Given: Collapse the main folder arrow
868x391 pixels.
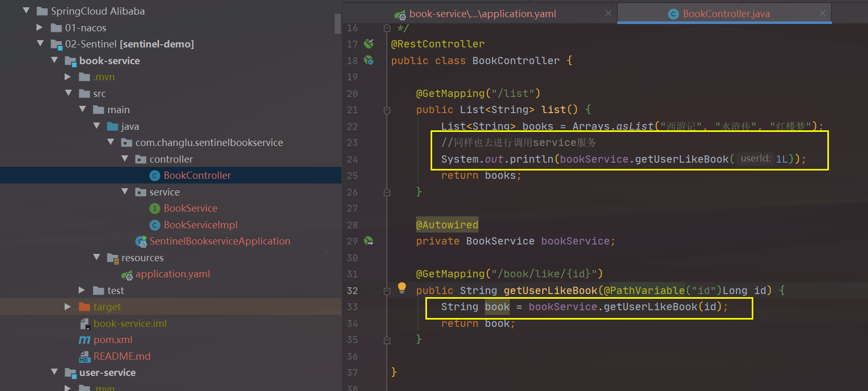Looking at the screenshot, I should [82, 109].
